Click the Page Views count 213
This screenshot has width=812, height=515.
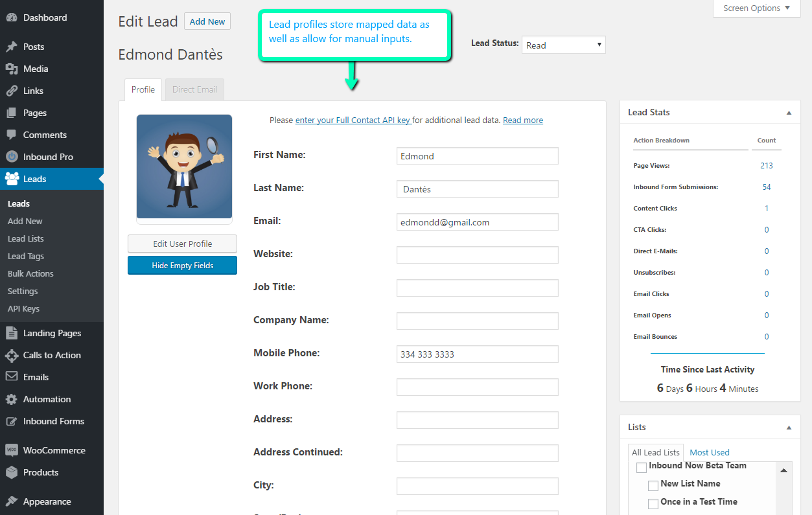click(x=767, y=165)
